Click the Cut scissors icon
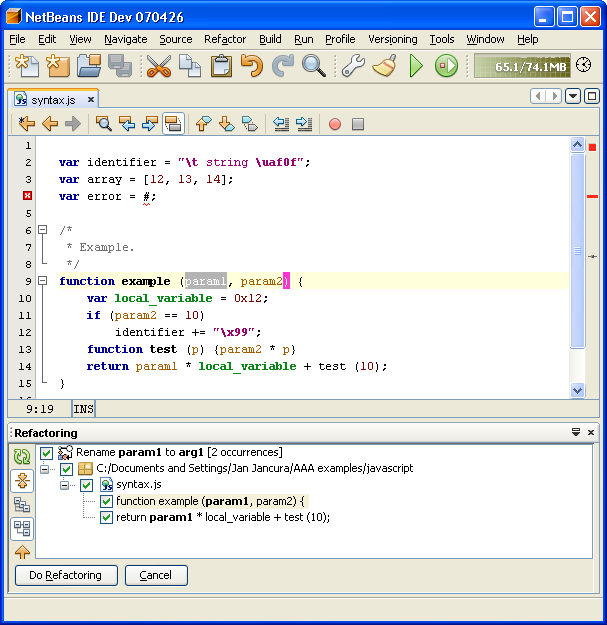 [159, 66]
